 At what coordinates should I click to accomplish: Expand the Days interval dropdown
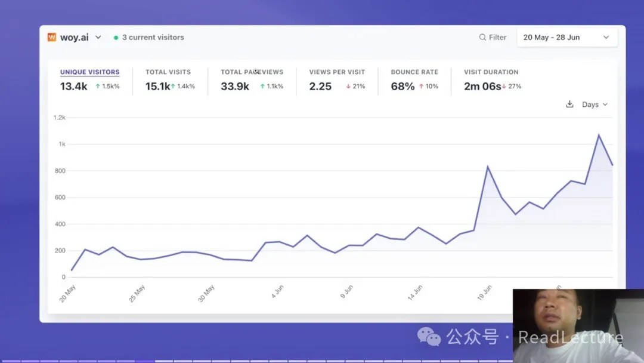click(595, 104)
